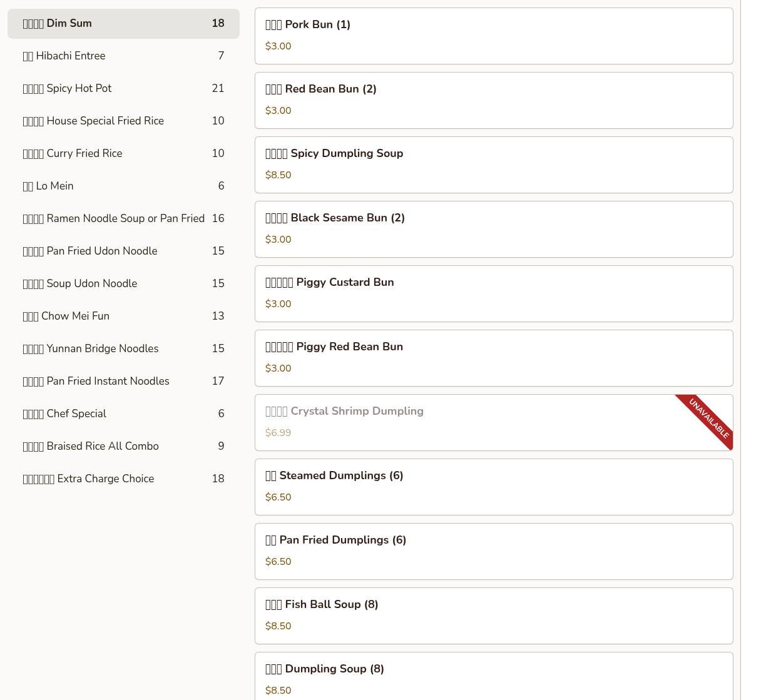Select the Dim Sum category
766x700 pixels.
click(123, 23)
